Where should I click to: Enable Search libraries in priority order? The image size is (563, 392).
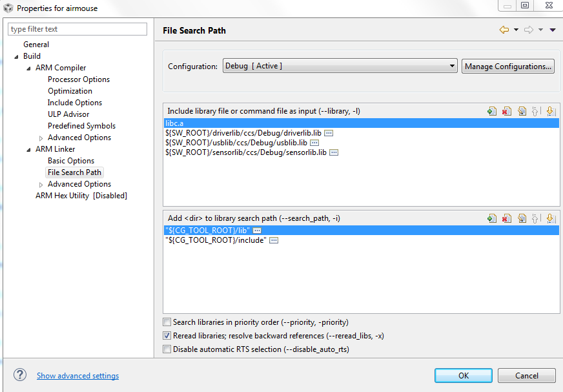(x=167, y=322)
